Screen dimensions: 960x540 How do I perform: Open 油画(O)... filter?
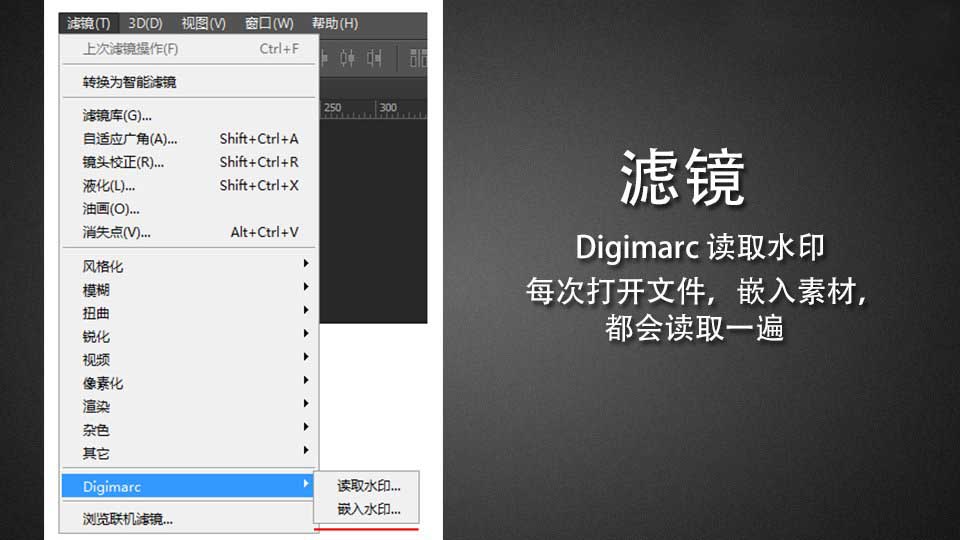coord(190,209)
